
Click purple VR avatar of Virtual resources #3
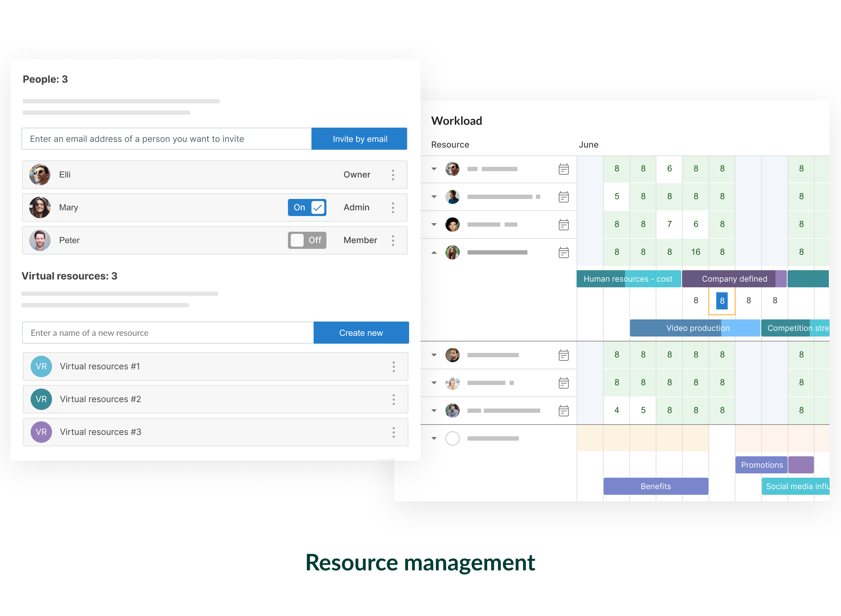[41, 432]
